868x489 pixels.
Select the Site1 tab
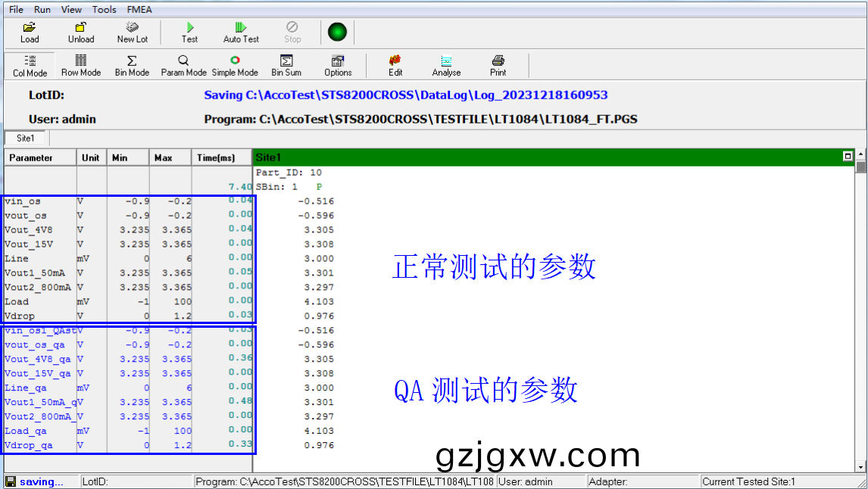[25, 138]
